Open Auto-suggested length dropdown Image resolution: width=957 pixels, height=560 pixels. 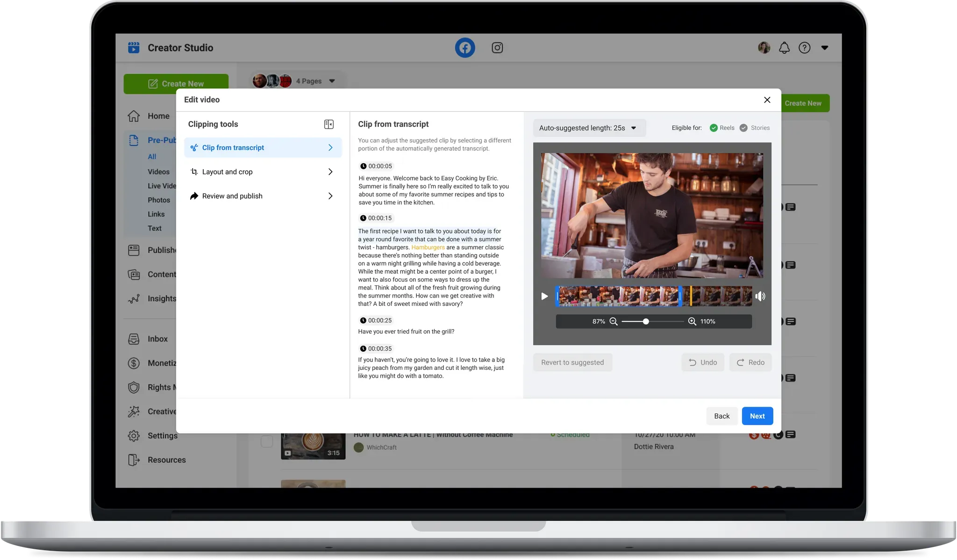(x=589, y=128)
